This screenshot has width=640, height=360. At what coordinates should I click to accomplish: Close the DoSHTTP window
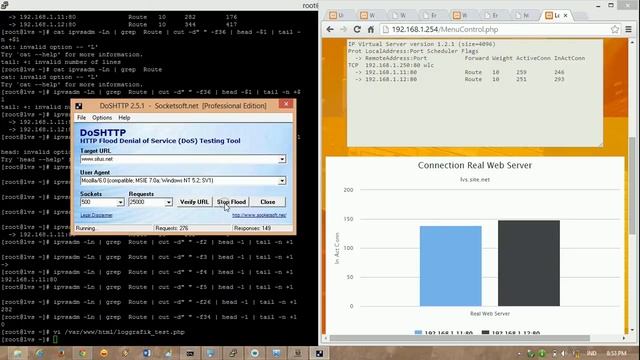click(x=286, y=104)
